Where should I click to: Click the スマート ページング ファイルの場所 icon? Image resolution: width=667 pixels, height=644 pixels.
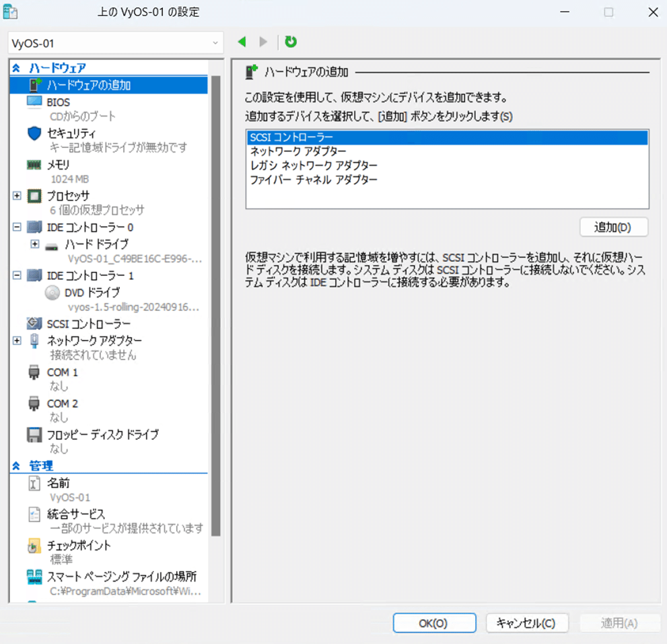(x=34, y=577)
